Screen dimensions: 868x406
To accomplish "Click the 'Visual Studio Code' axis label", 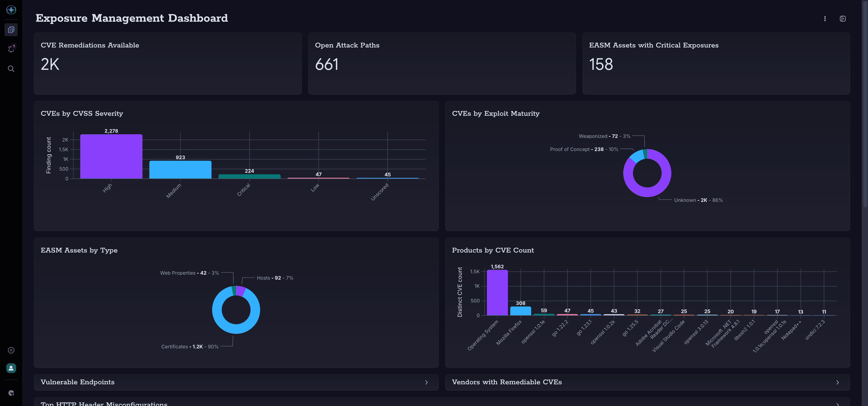I will click(x=668, y=336).
